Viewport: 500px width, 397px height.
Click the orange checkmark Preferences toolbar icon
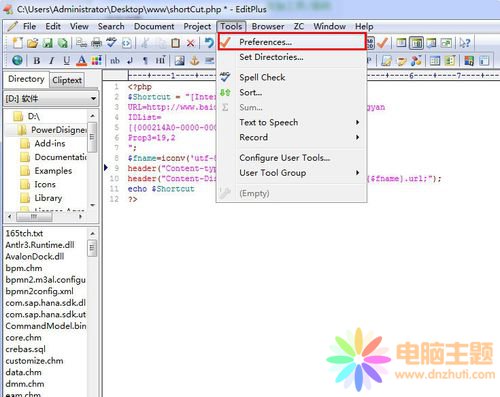[x=382, y=43]
